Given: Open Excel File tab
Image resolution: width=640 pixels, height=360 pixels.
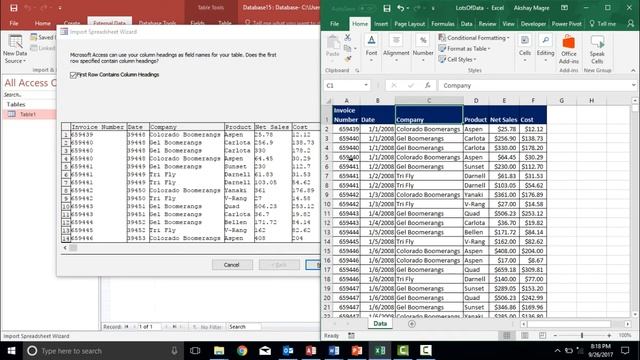Looking at the screenshot, I should [334, 24].
